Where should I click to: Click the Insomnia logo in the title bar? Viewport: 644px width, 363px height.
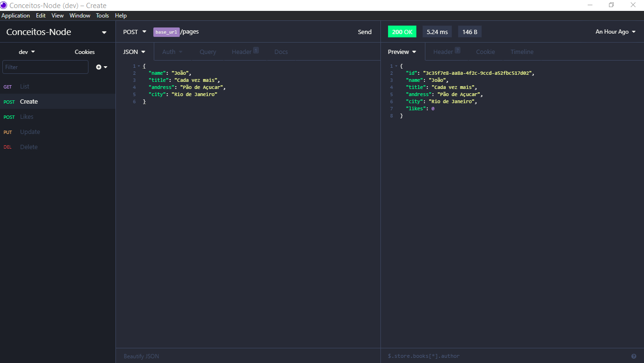pos(5,5)
